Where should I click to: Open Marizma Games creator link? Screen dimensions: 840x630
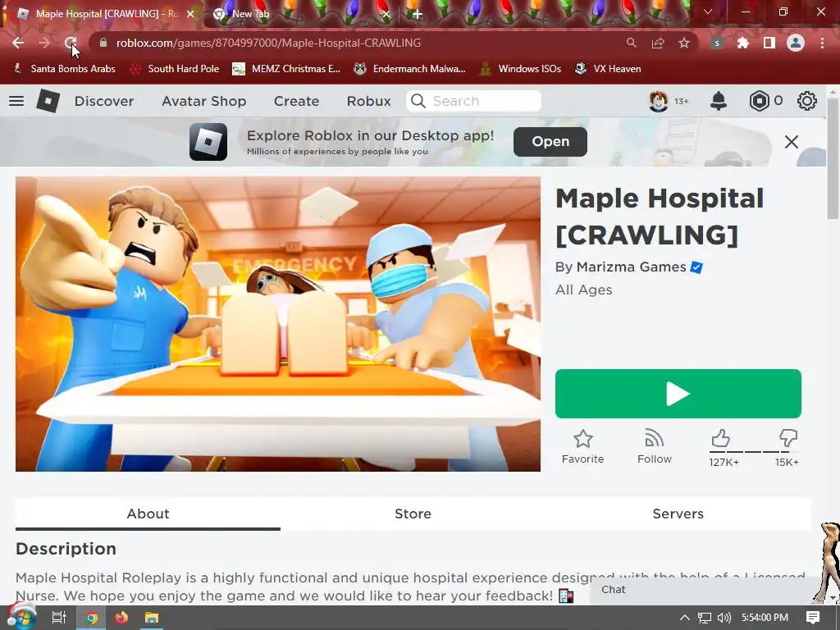(x=631, y=267)
